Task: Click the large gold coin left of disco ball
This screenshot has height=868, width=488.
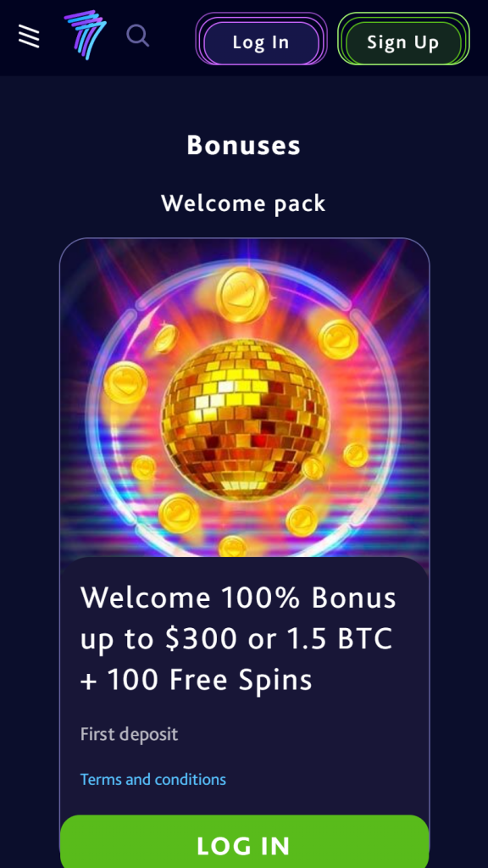Action: coord(125,382)
